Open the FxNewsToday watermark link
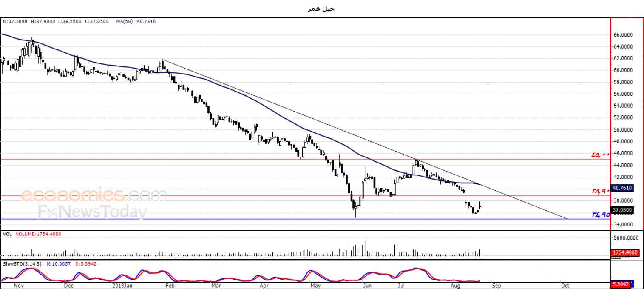644x289 pixels. coord(92,212)
